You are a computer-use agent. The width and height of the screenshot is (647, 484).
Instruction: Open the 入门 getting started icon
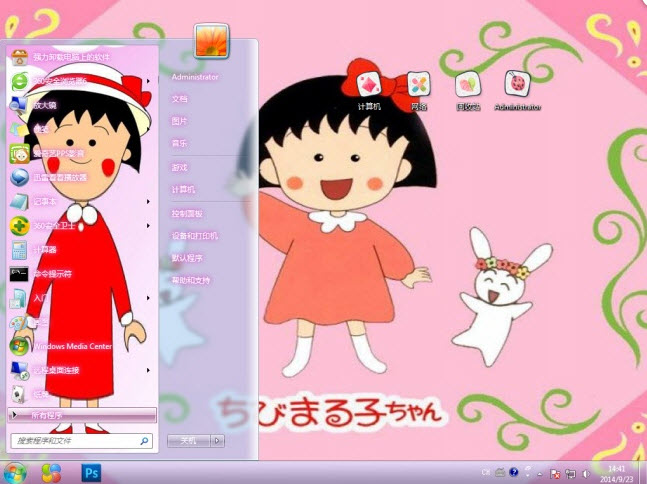click(x=18, y=298)
